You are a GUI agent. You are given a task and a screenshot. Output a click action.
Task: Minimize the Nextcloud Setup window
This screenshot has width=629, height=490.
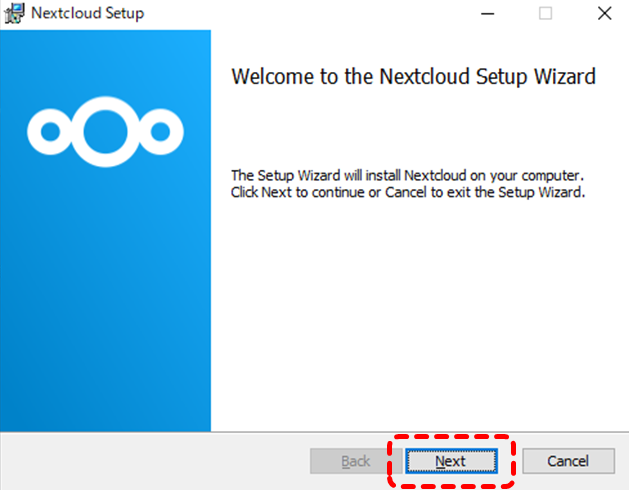pos(487,14)
